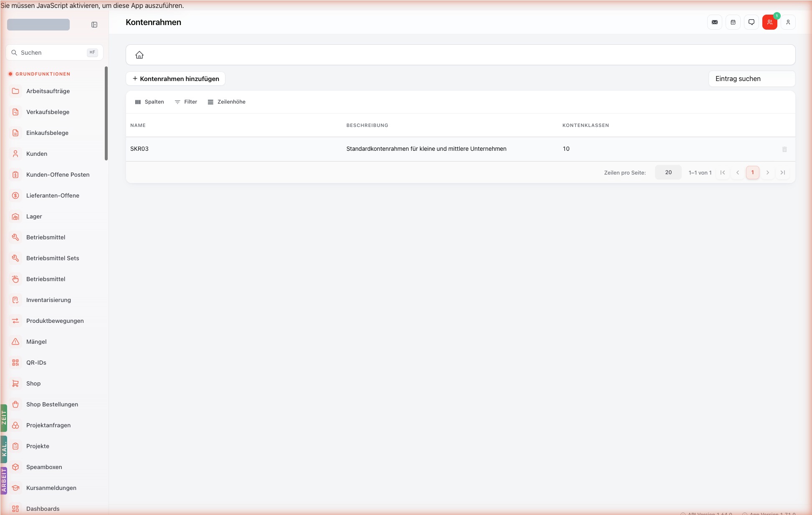
Task: Click the Shop Bestellungen bag icon
Action: (15, 404)
